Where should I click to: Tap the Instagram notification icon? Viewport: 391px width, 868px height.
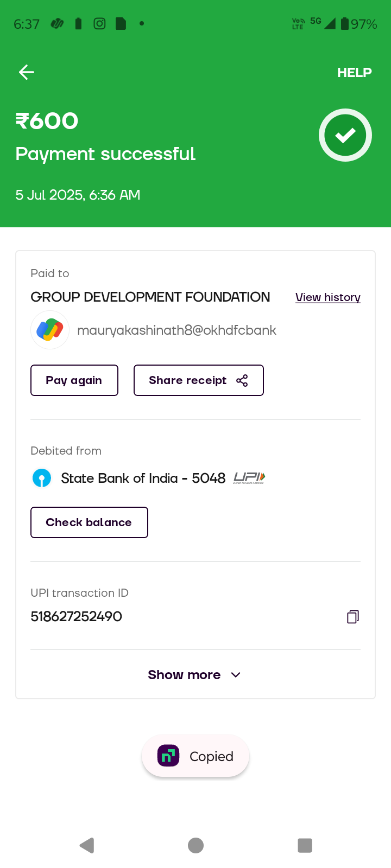click(99, 23)
